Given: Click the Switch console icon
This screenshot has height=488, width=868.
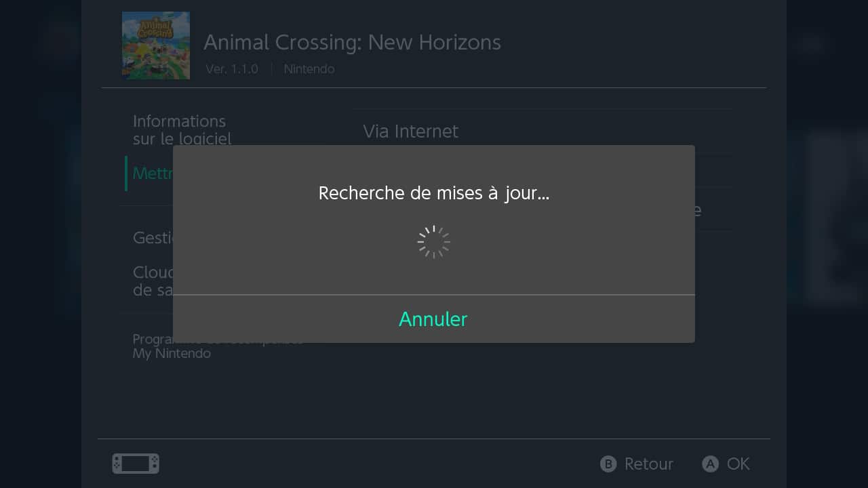Looking at the screenshot, I should (136, 464).
